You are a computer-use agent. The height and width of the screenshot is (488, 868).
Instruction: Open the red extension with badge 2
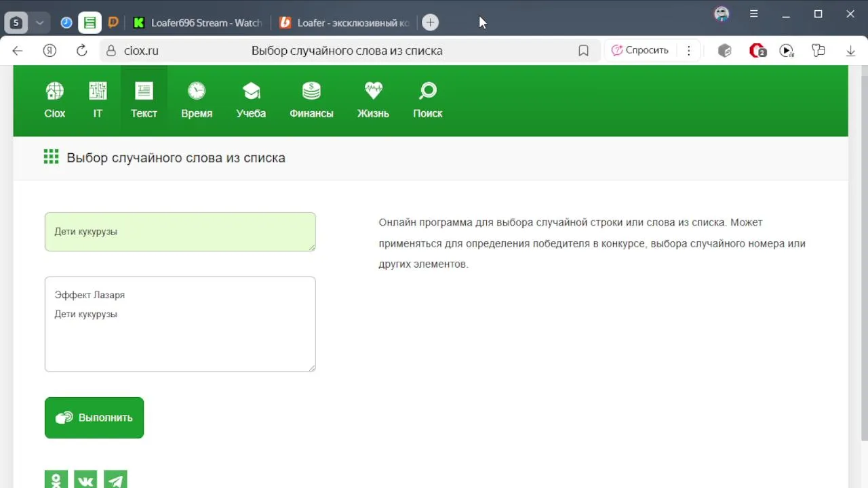[x=757, y=51]
